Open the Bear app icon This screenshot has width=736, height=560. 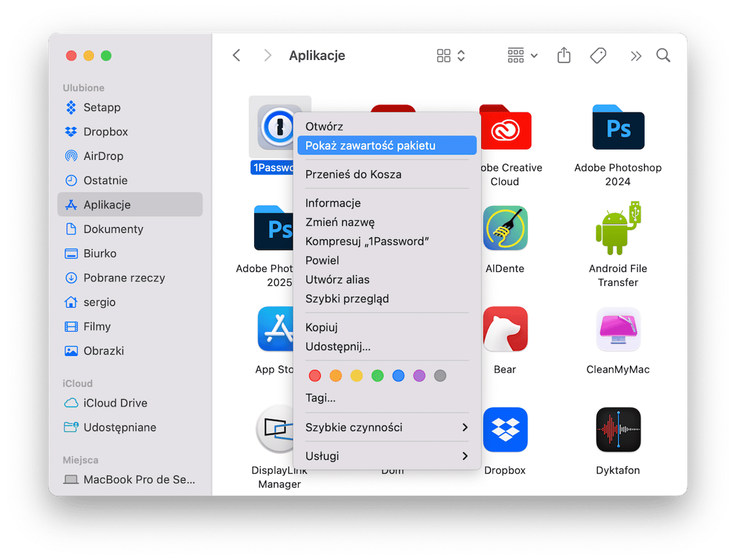point(505,329)
